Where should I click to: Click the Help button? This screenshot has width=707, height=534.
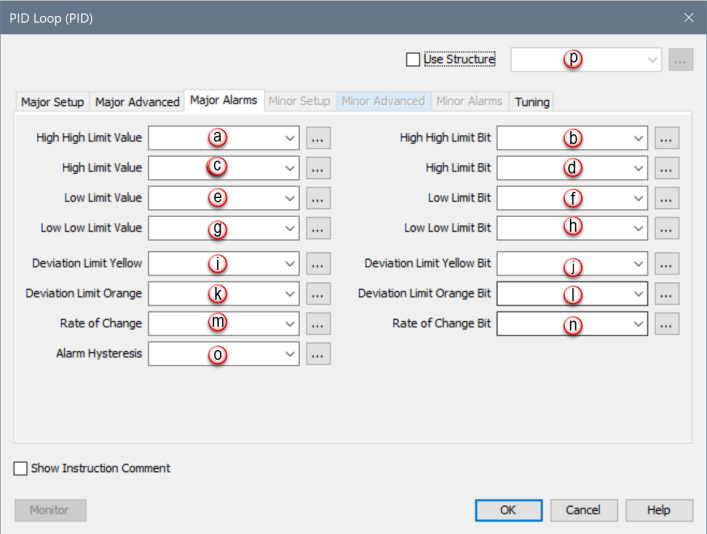[x=658, y=510]
